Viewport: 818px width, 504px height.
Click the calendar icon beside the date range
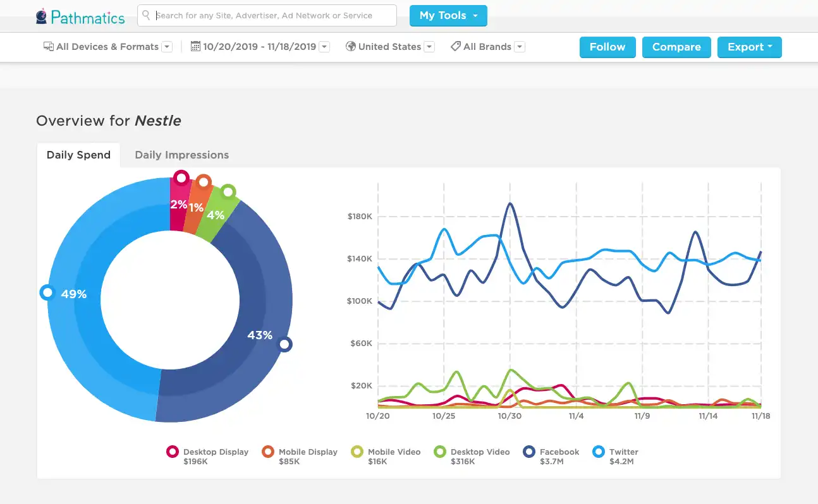195,47
